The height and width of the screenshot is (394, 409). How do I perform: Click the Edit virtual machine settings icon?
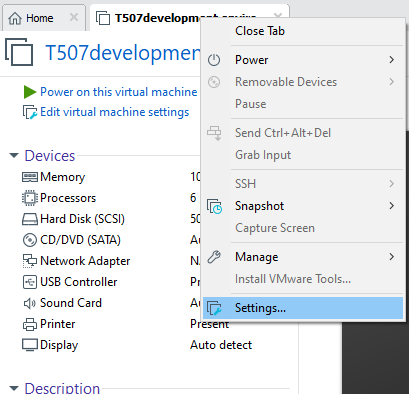point(30,112)
